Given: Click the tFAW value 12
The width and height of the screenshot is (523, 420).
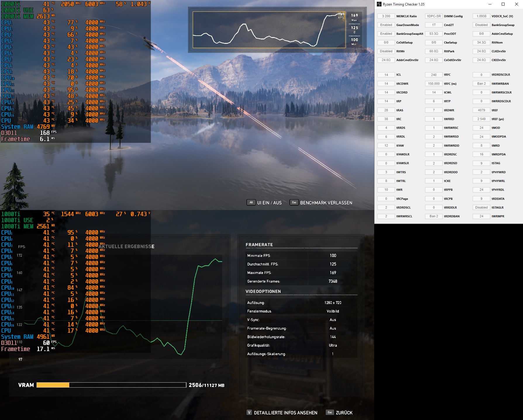Looking at the screenshot, I should [x=386, y=145].
